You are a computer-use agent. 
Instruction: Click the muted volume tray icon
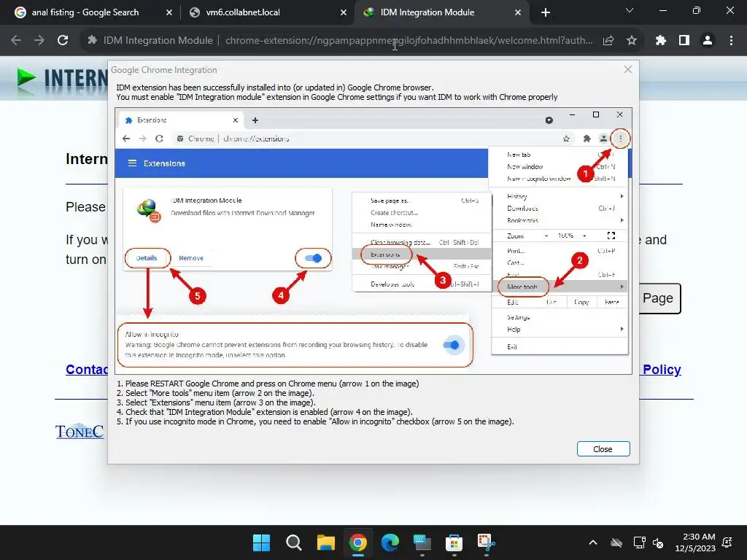pyautogui.click(x=659, y=542)
